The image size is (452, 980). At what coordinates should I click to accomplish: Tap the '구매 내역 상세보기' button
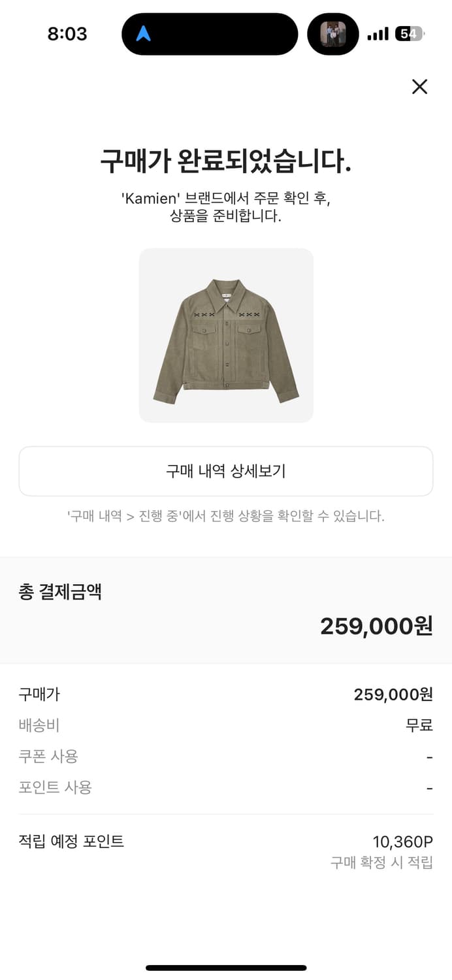click(x=226, y=470)
